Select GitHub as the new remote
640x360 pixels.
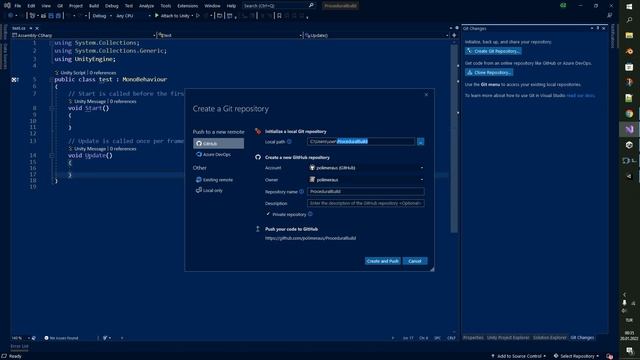tap(218, 143)
